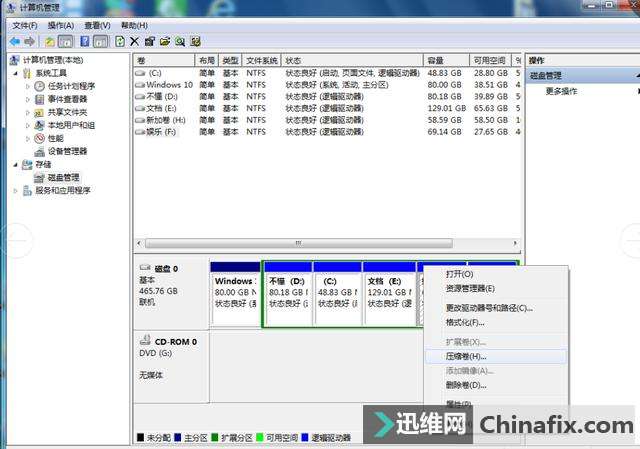
Task: Expand the 任务计划程序 node
Action: click(x=28, y=87)
